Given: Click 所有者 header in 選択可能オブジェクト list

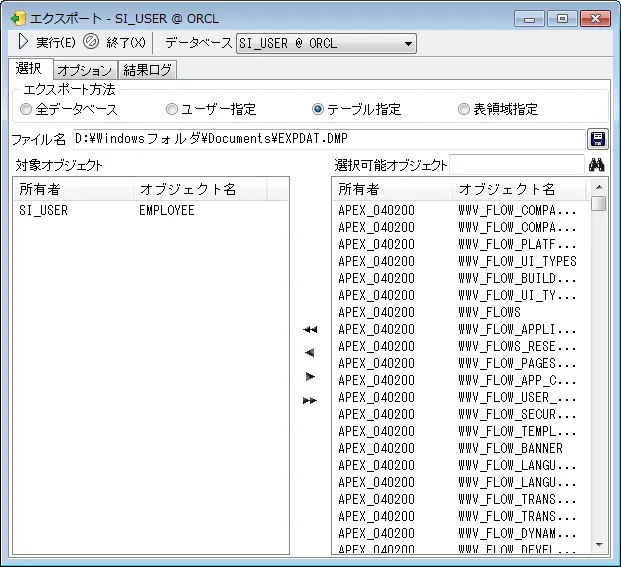Looking at the screenshot, I should (x=392, y=189).
